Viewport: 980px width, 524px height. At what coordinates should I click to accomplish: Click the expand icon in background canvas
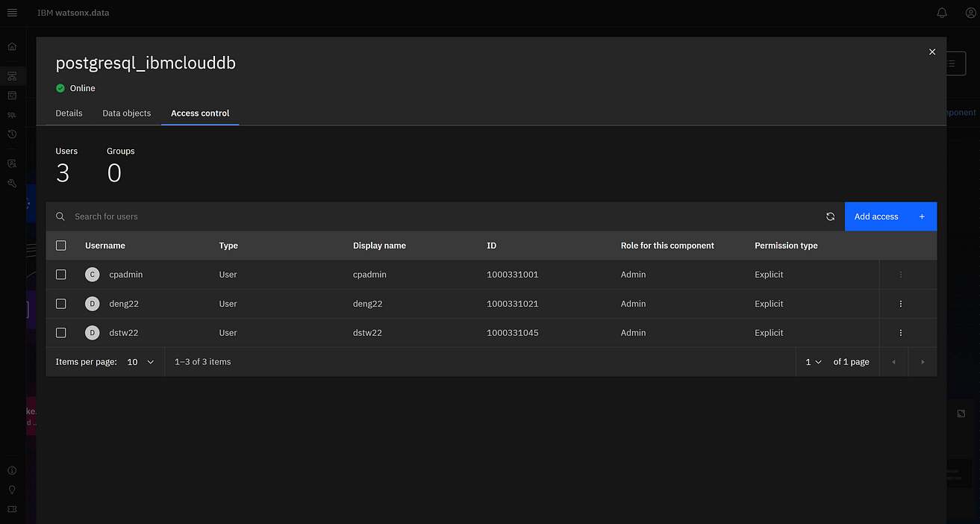(961, 414)
